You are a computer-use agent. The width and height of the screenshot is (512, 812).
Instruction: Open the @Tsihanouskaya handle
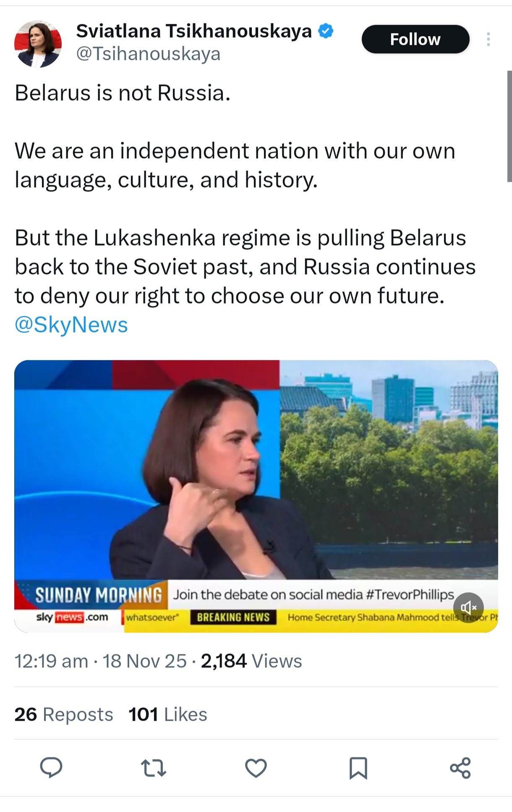click(x=148, y=54)
